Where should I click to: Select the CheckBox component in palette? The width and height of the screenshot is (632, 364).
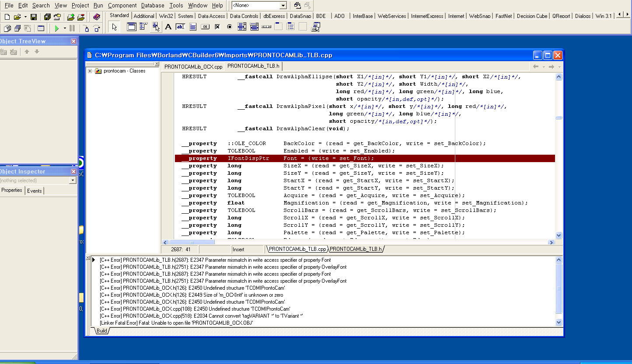pos(217,27)
